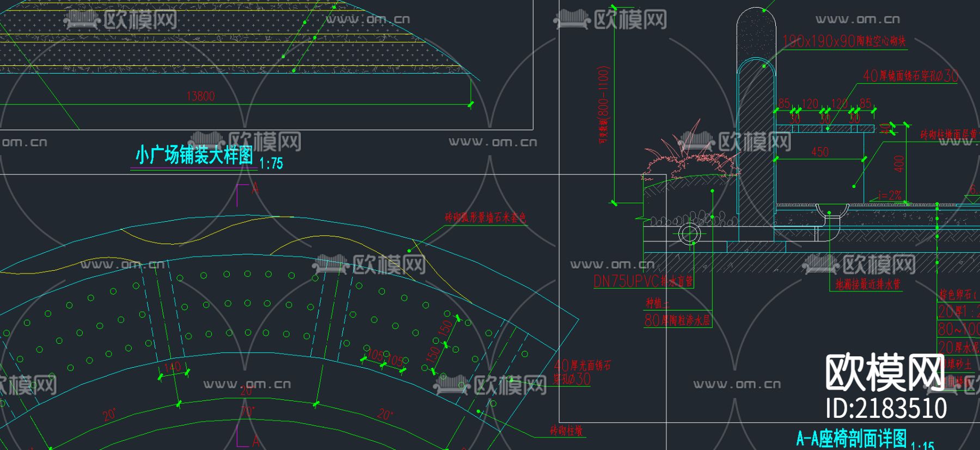The height and width of the screenshot is (450, 980).
Task: Select the '小广场铺装大样图' drawing title
Action: (x=194, y=155)
